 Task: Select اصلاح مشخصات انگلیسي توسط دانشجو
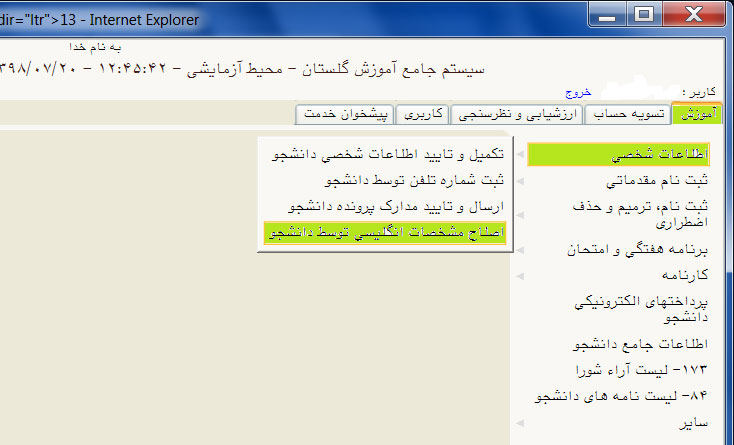[385, 232]
